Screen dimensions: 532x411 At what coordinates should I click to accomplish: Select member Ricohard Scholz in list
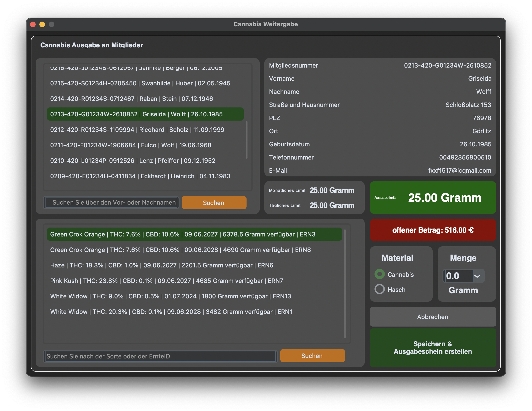click(137, 130)
